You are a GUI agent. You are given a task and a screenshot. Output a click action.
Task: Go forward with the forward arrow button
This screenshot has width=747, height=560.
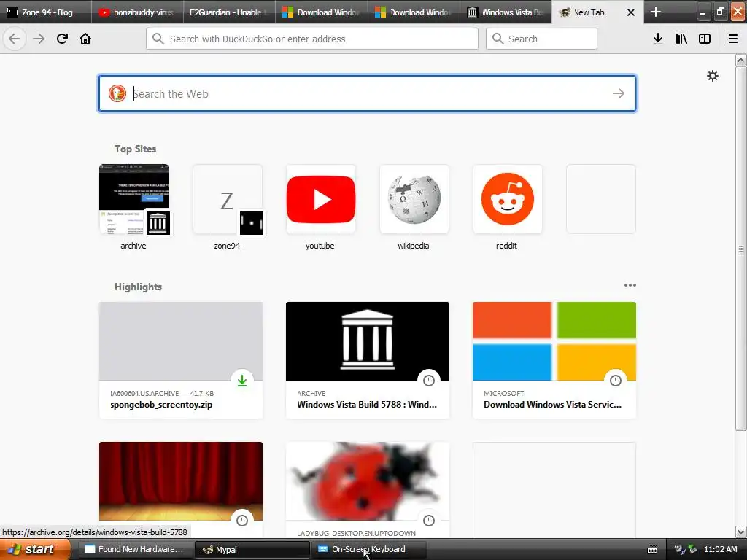pos(39,39)
